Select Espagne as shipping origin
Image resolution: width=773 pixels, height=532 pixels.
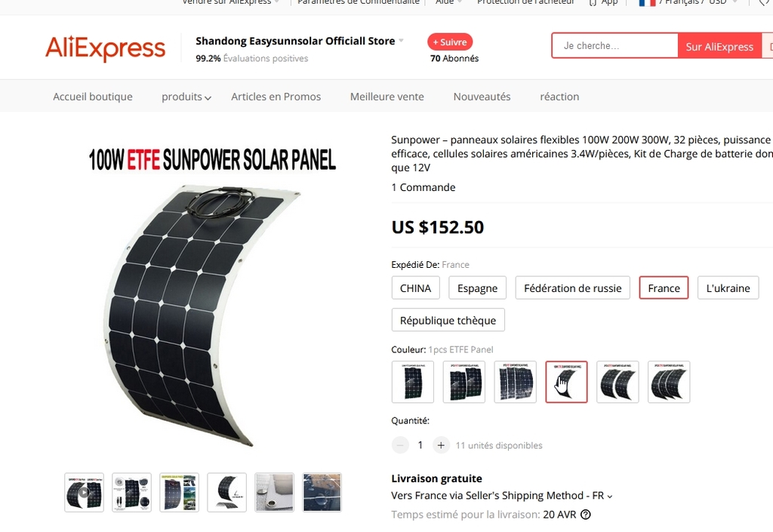tap(477, 288)
